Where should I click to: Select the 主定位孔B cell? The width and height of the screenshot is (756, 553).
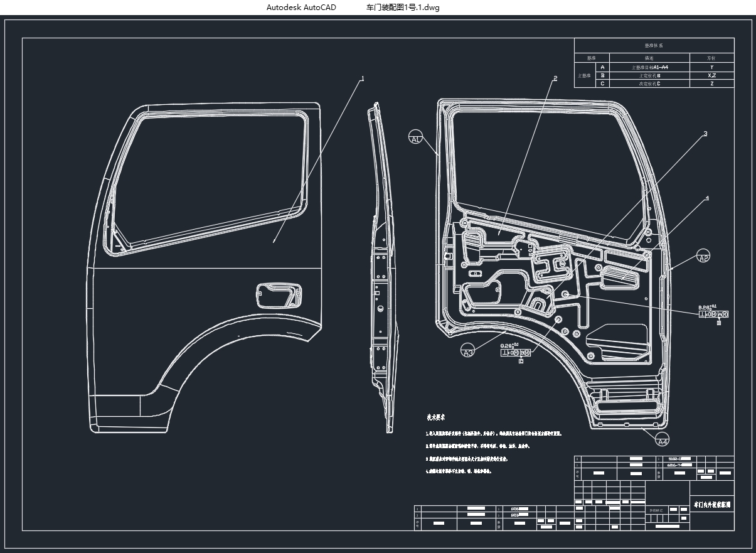coord(649,75)
